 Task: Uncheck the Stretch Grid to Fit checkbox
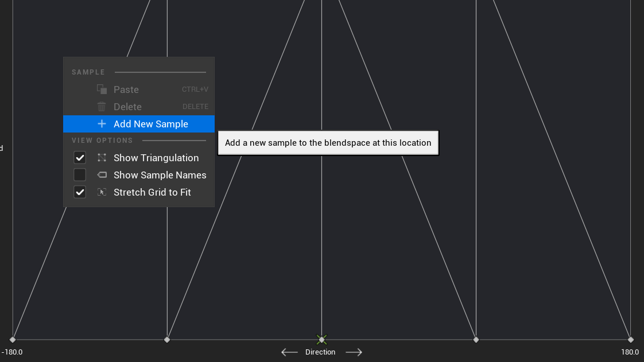80,192
